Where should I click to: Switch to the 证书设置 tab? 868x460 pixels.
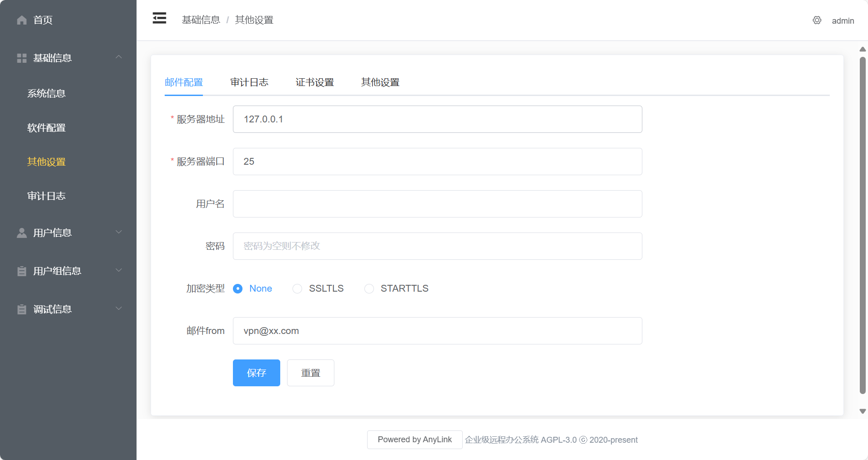click(315, 82)
